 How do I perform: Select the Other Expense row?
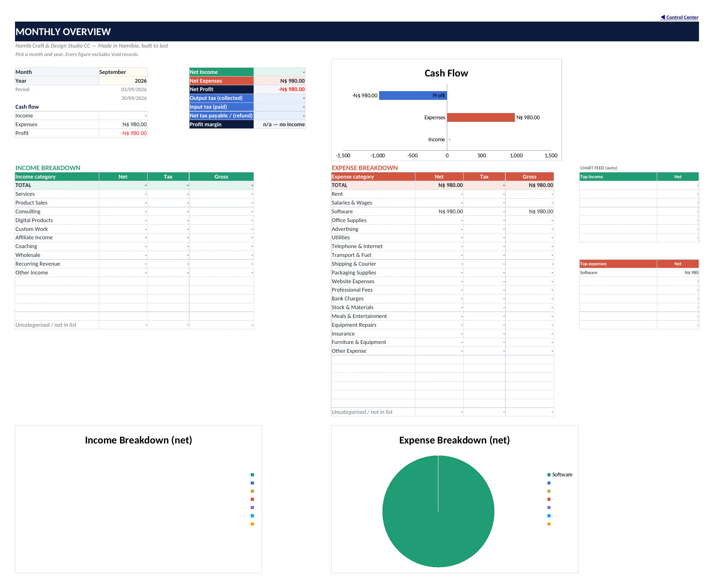[x=442, y=351]
